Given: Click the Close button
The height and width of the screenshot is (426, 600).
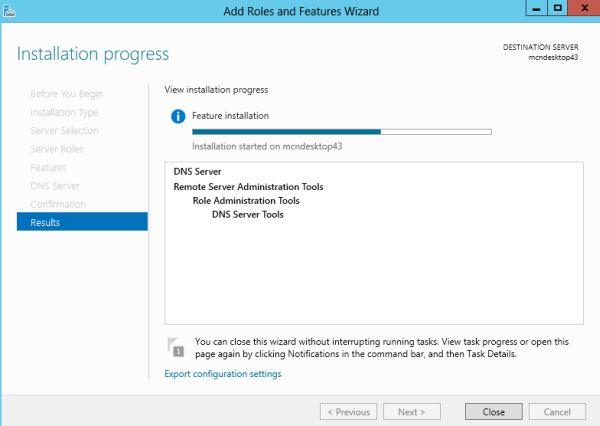Looking at the screenshot, I should click(494, 412).
